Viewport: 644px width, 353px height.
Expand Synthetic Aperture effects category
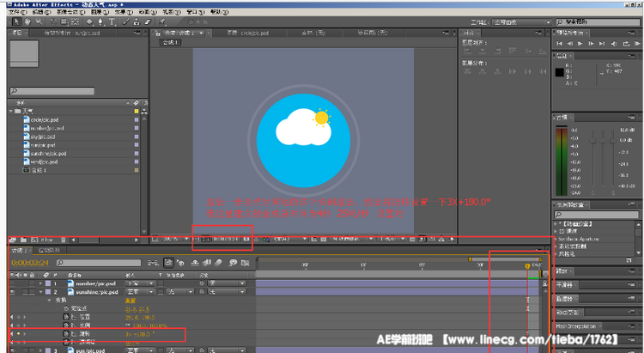coord(556,239)
